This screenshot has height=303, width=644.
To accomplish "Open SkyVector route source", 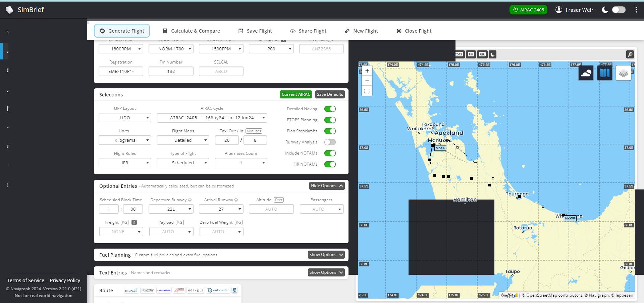I will (148, 290).
